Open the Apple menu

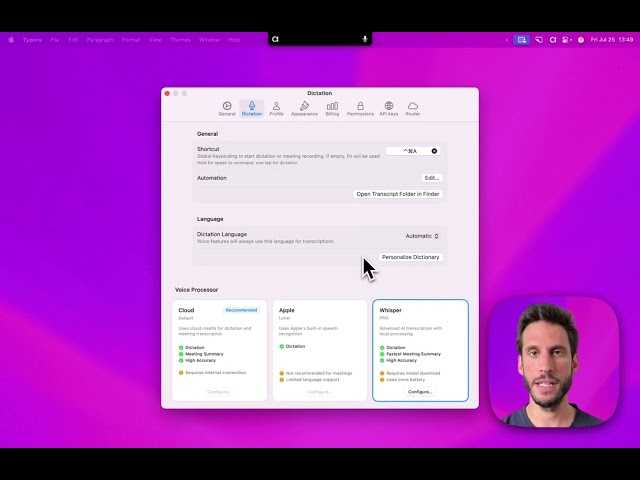pyautogui.click(x=11, y=40)
